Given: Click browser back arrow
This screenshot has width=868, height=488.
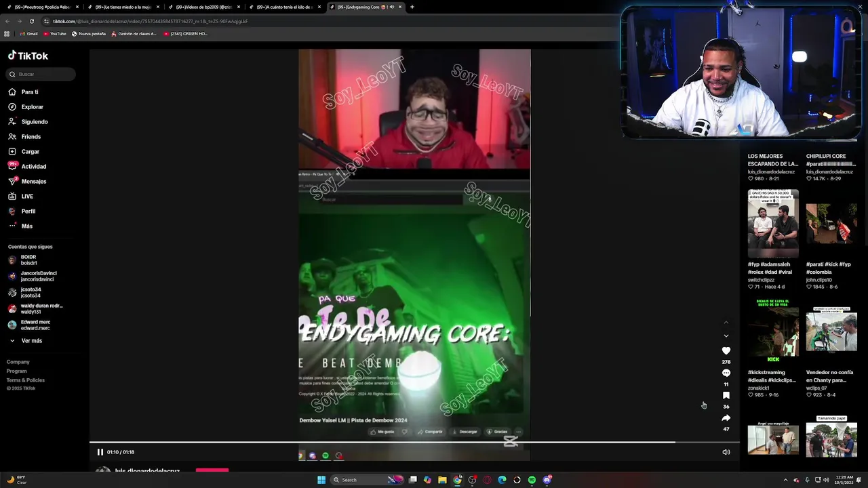Looking at the screenshot, I should coord(7,21).
